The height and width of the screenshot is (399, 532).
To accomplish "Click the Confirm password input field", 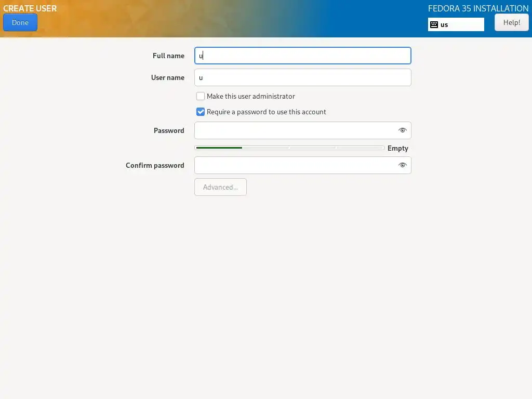I will pyautogui.click(x=303, y=165).
